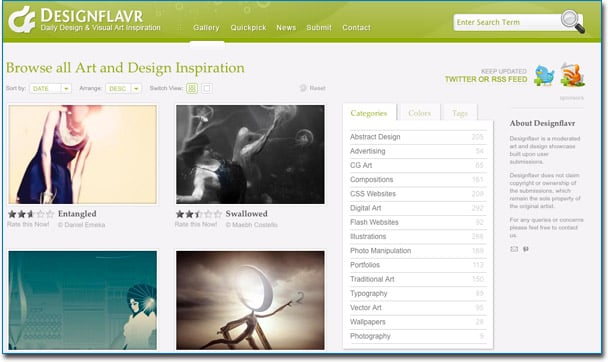Go to the News menu item

[x=286, y=28]
